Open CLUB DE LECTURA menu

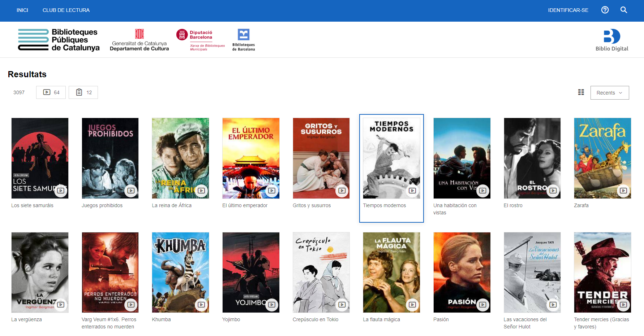coord(66,10)
